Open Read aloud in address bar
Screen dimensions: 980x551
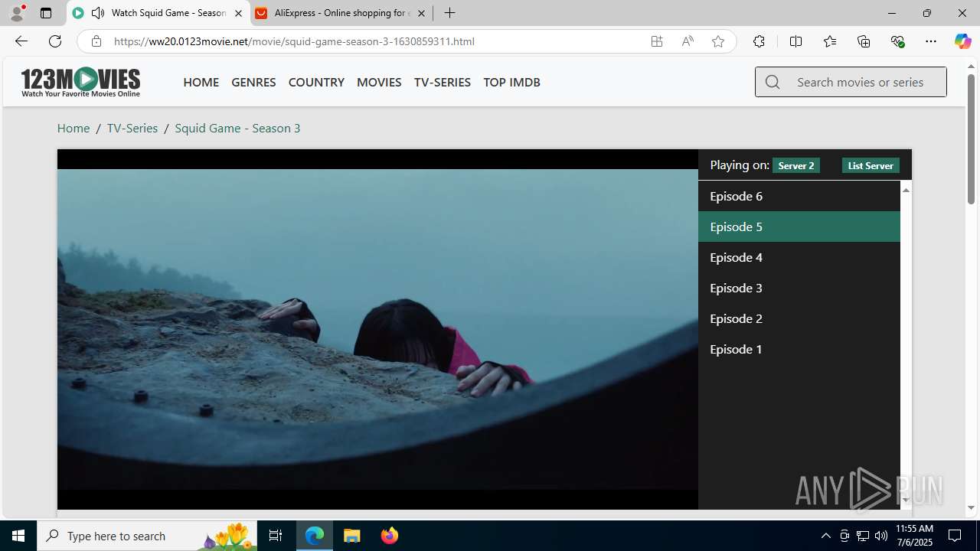[688, 41]
